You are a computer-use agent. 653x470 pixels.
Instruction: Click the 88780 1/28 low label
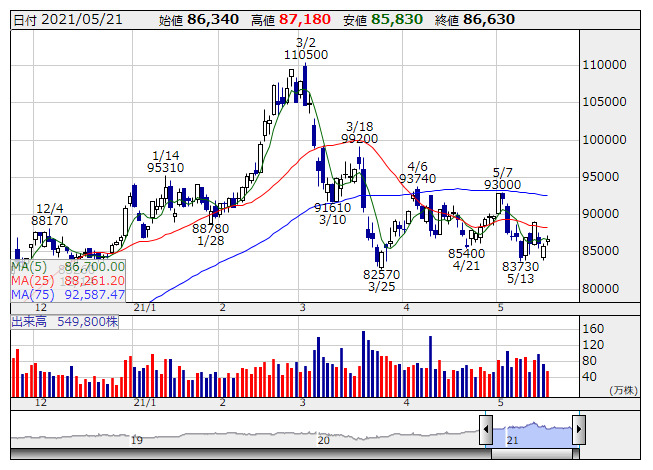coord(210,234)
